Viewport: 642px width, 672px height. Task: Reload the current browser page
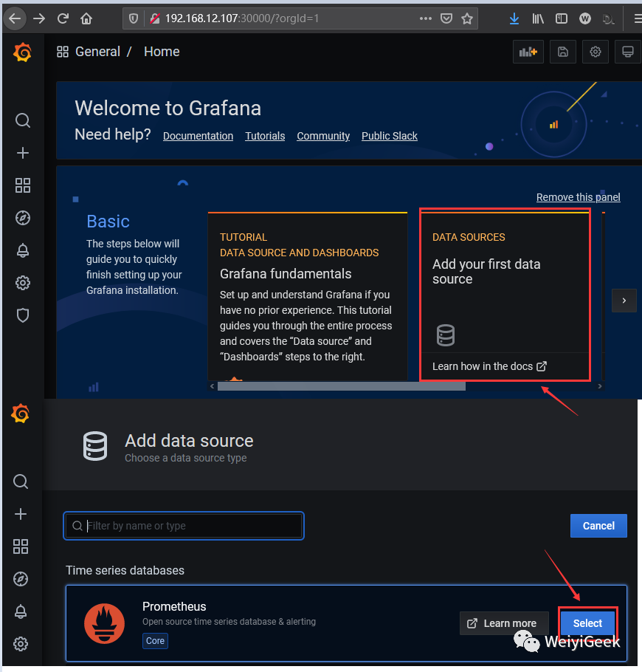63,18
